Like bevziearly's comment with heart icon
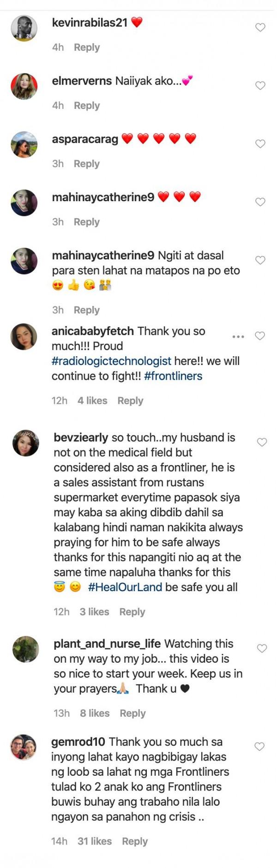Viewport: 277px width, 868px height. point(262,443)
